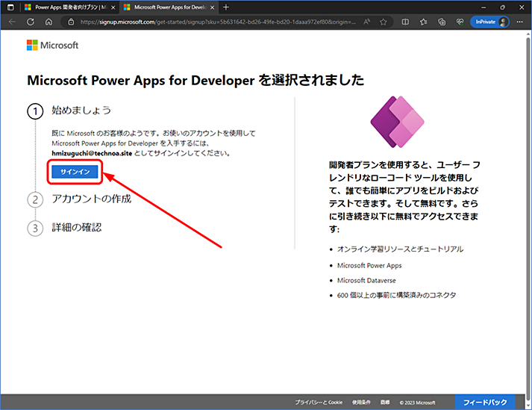Click the site lock icon in address bar
Screen dimensions: 532x410
coord(71,22)
